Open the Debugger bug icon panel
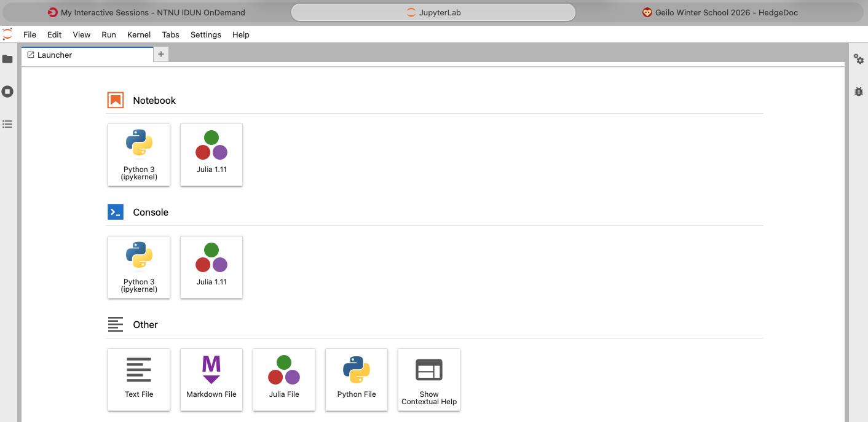Viewport: 868px width, 422px height. 859,92
